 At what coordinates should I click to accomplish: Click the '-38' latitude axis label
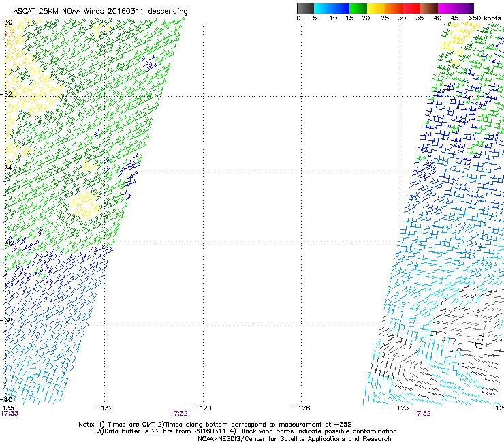(x=6, y=320)
